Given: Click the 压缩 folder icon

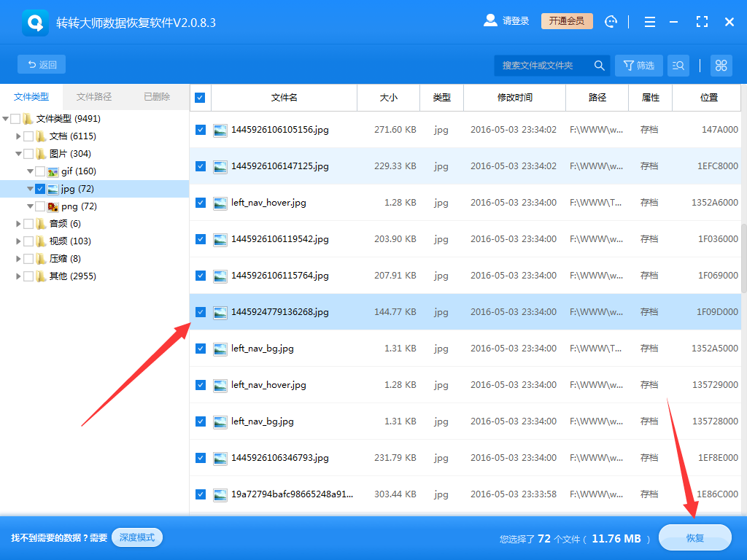Looking at the screenshot, I should 41,259.
